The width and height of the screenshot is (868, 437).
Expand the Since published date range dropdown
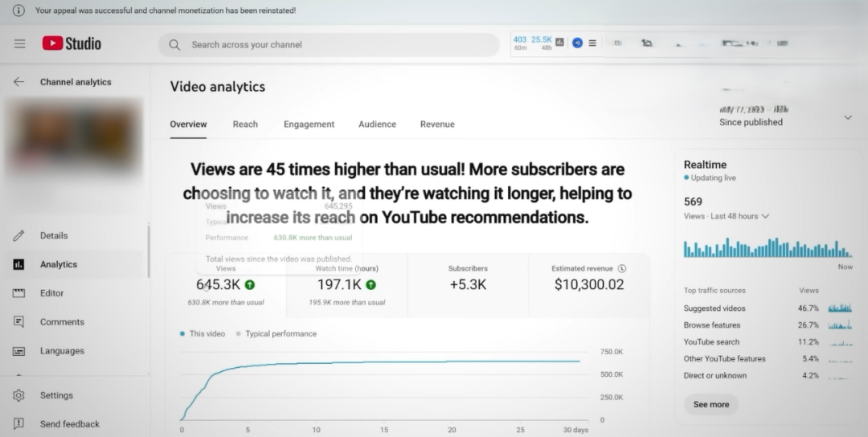point(847,117)
